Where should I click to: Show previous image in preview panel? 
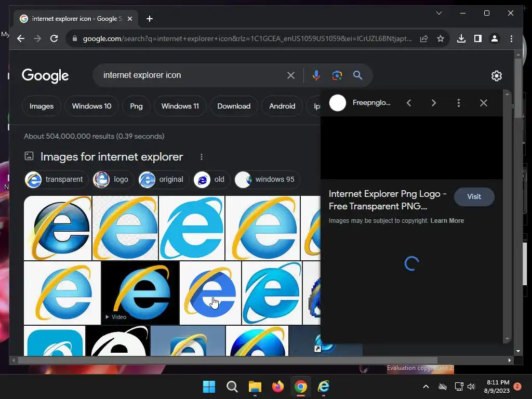(x=409, y=103)
